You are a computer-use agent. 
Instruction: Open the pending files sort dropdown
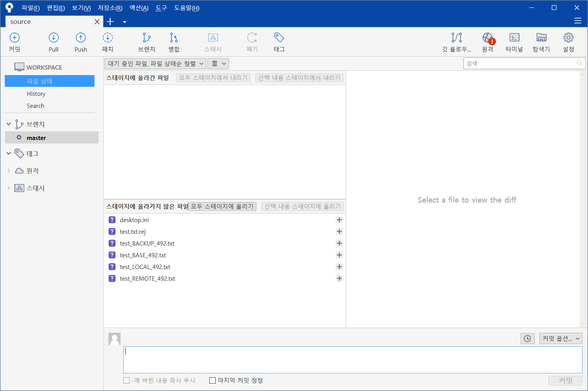[x=155, y=64]
